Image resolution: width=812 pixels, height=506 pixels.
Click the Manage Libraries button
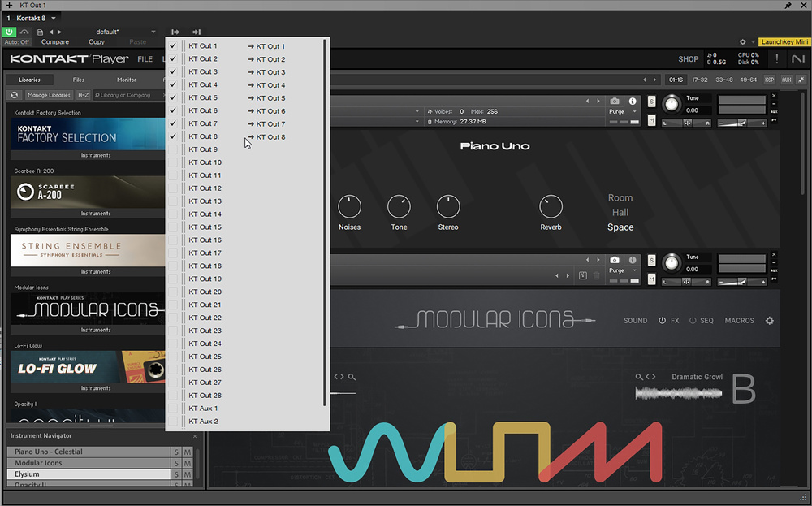(49, 95)
